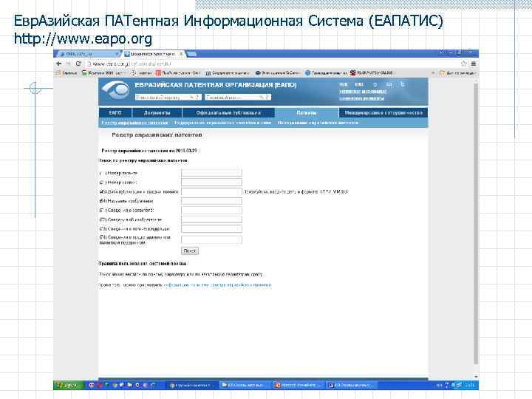Click the Номер заявки input field
532x399 pixels.
(x=212, y=183)
